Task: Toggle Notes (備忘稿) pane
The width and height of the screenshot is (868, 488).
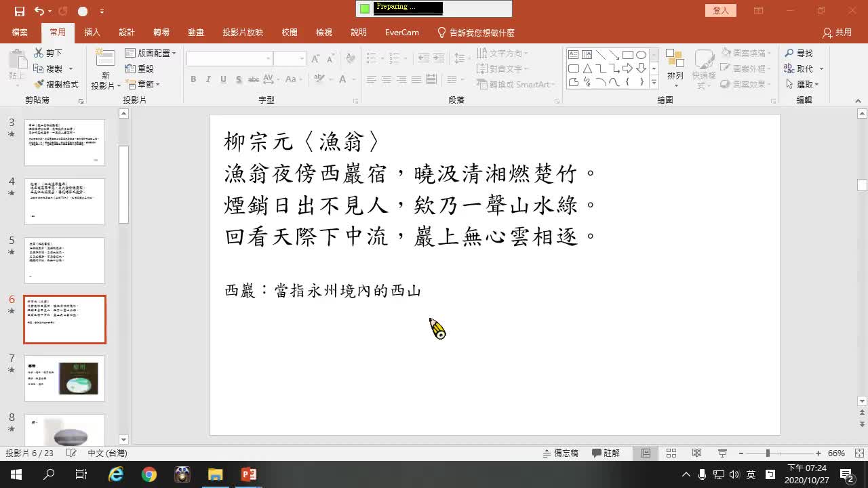Action: [561, 453]
